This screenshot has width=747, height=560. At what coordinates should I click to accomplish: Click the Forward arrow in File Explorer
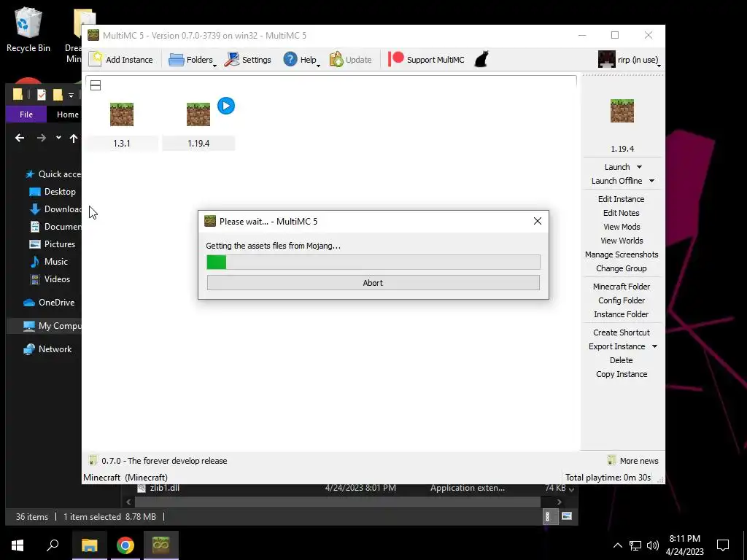[42, 138]
